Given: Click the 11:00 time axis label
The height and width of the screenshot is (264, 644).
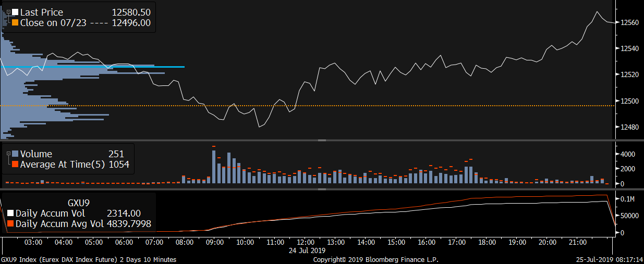Looking at the screenshot, I should click(275, 242).
